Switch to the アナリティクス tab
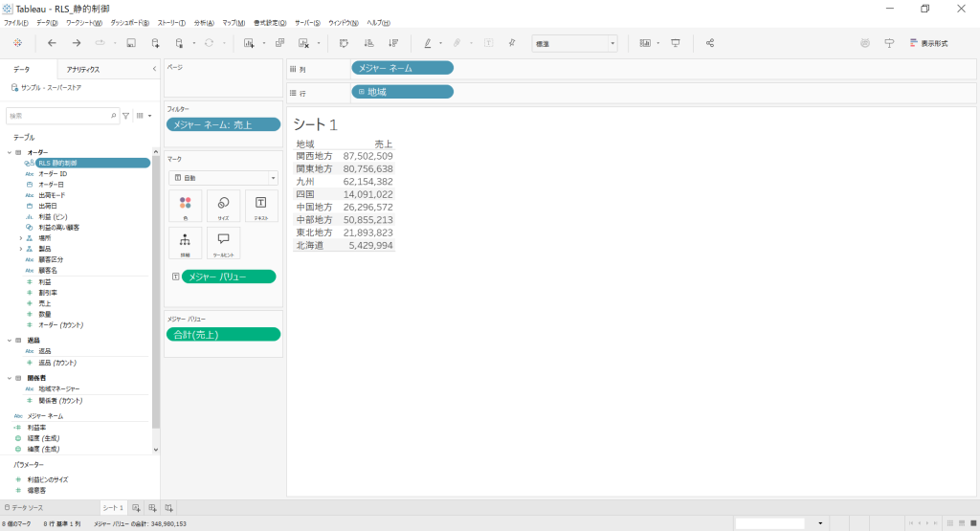This screenshot has width=980, height=531. [83, 70]
